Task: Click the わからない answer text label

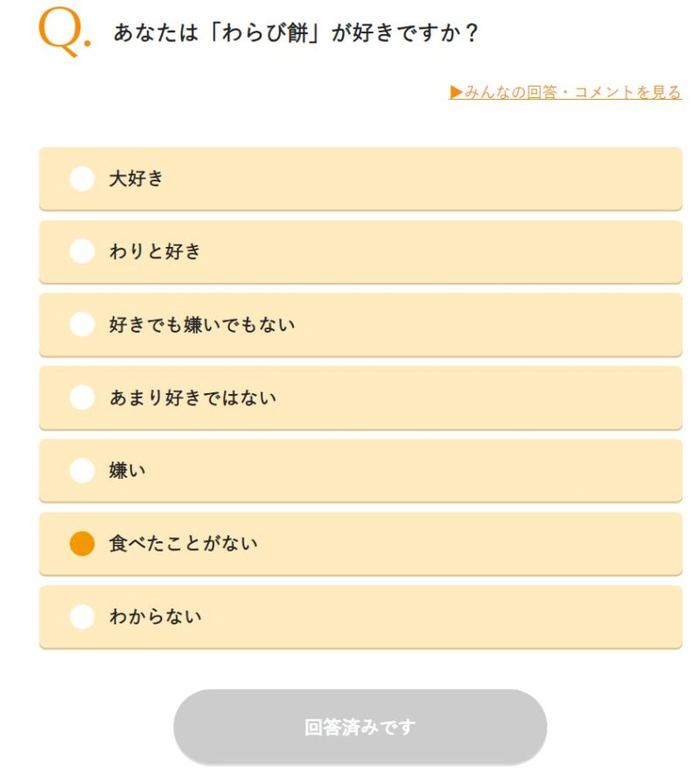Action: [156, 616]
